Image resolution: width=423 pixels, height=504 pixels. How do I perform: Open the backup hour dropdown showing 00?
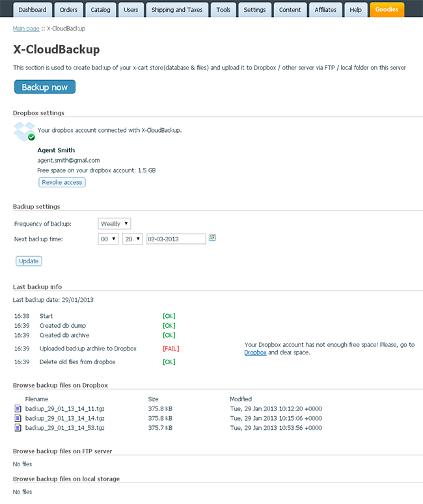coord(108,239)
